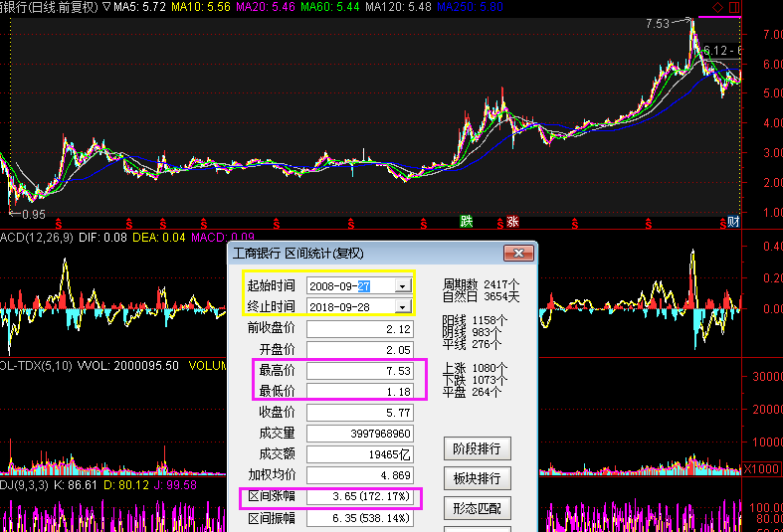The height and width of the screenshot is (532, 783).
Task: Click the K: 86.61 readout
Action: click(x=76, y=485)
